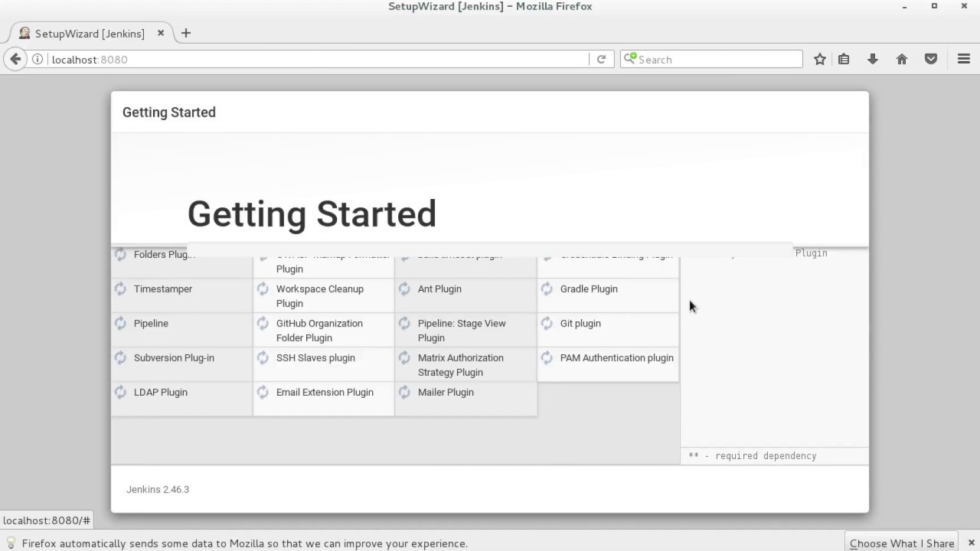This screenshot has height=551, width=980.
Task: Click the Email Extension Plugin label
Action: tap(325, 393)
